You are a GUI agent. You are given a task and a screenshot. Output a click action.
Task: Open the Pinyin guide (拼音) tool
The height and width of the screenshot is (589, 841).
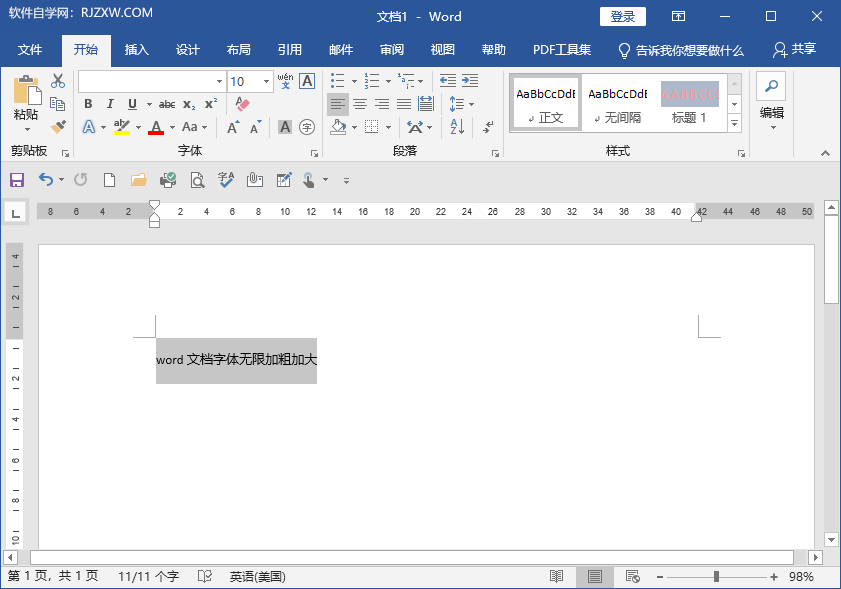click(x=284, y=82)
